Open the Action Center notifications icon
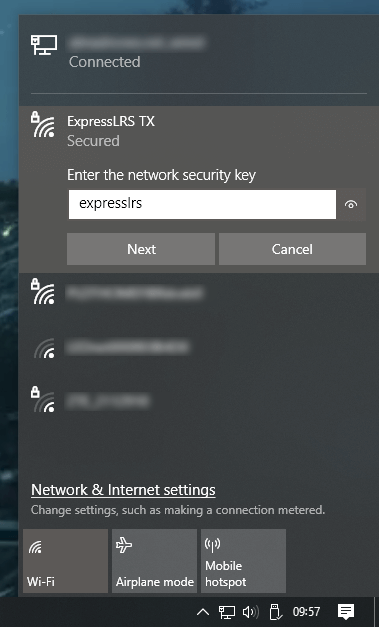The width and height of the screenshot is (379, 627). click(346, 612)
